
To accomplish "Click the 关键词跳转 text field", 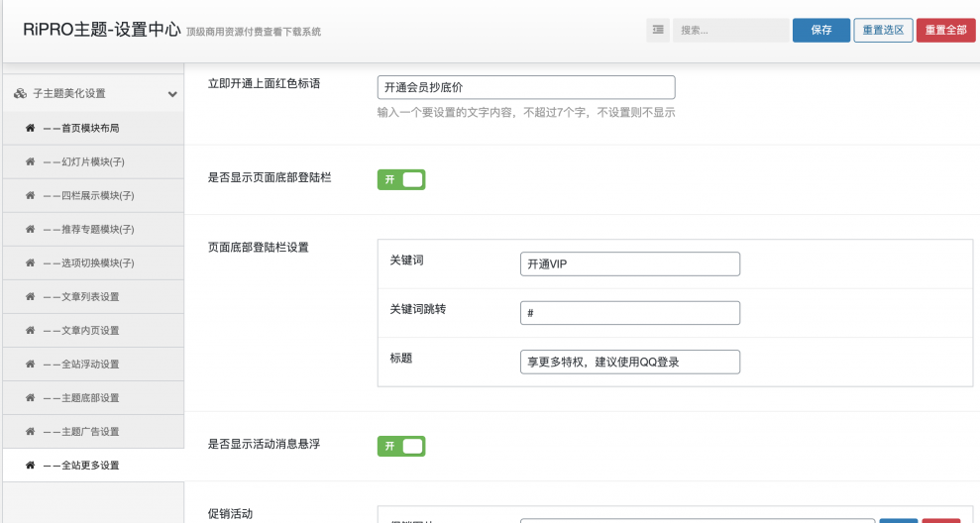I will tap(629, 313).
